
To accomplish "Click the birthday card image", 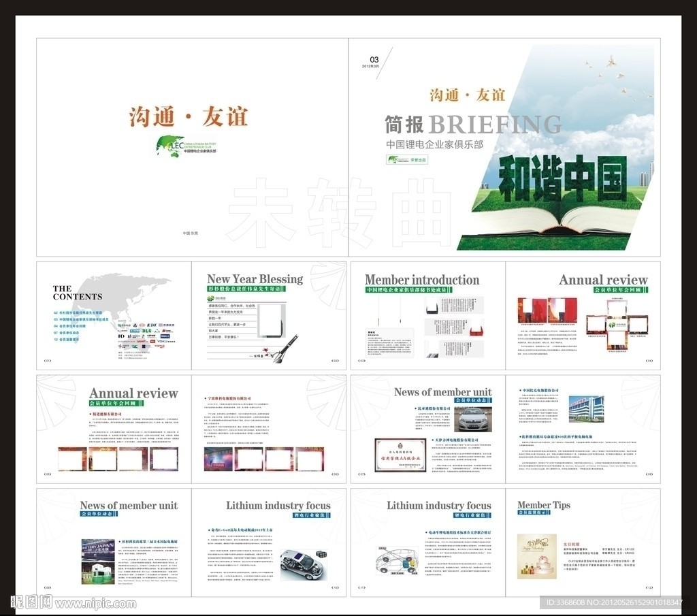I will coord(538,557).
